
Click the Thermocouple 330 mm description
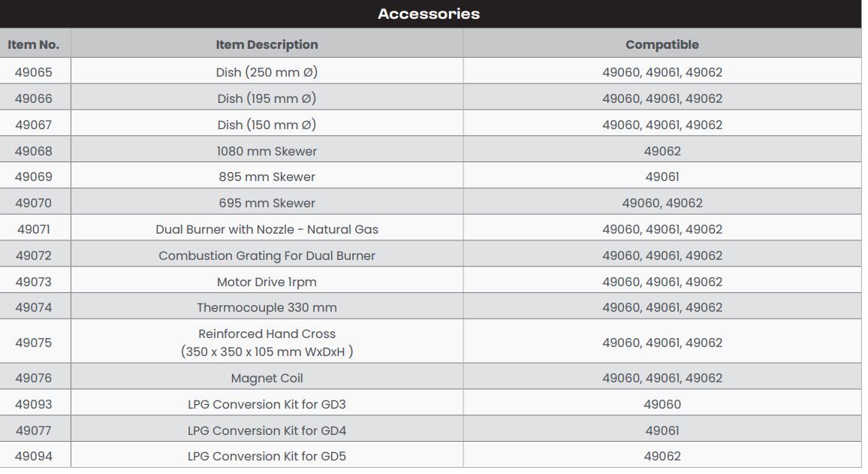(267, 307)
